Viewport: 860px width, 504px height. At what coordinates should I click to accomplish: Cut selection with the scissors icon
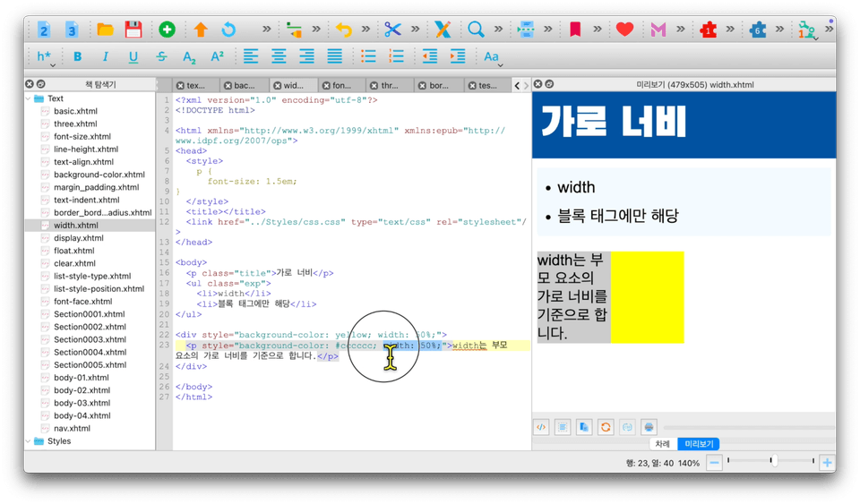click(x=392, y=29)
